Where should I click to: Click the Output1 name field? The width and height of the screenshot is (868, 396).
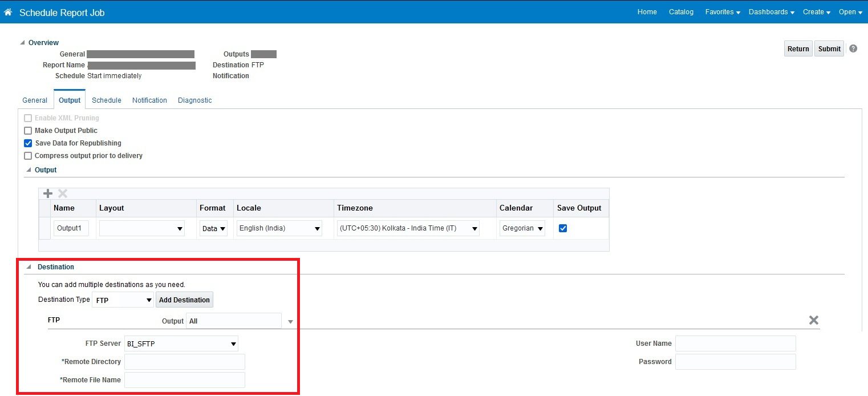coord(71,228)
